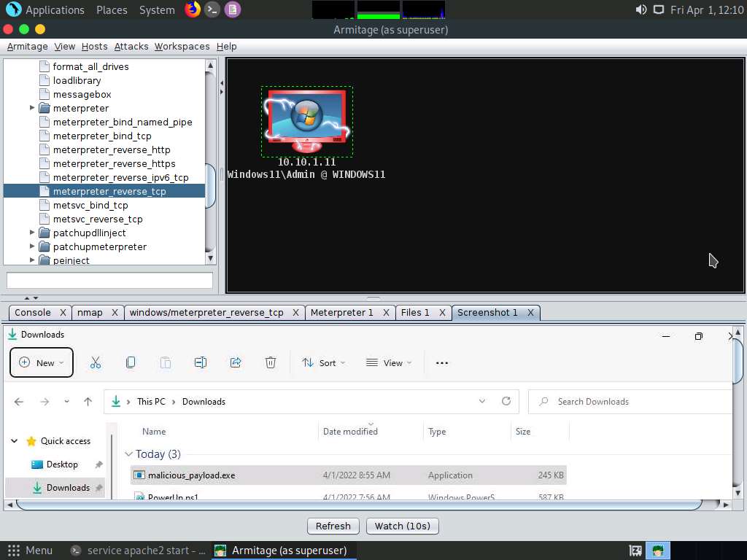Click the Rename icon in toolbar

pos(201,362)
